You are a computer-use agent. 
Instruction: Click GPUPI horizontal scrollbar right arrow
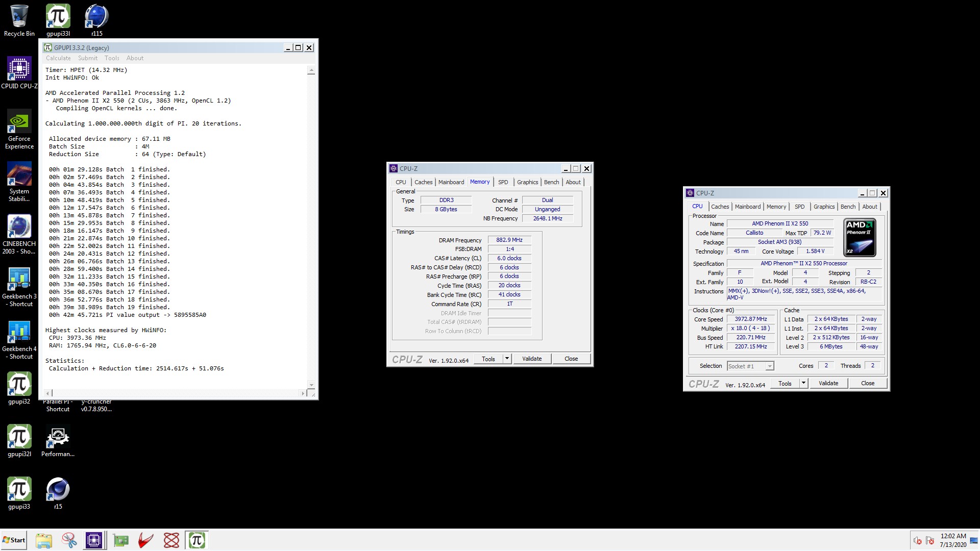click(x=303, y=393)
